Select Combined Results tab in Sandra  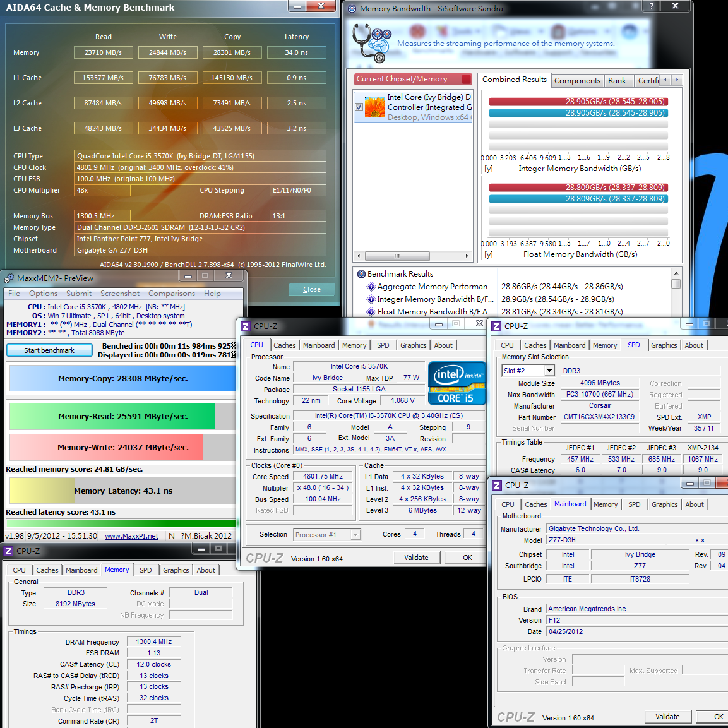click(x=515, y=80)
